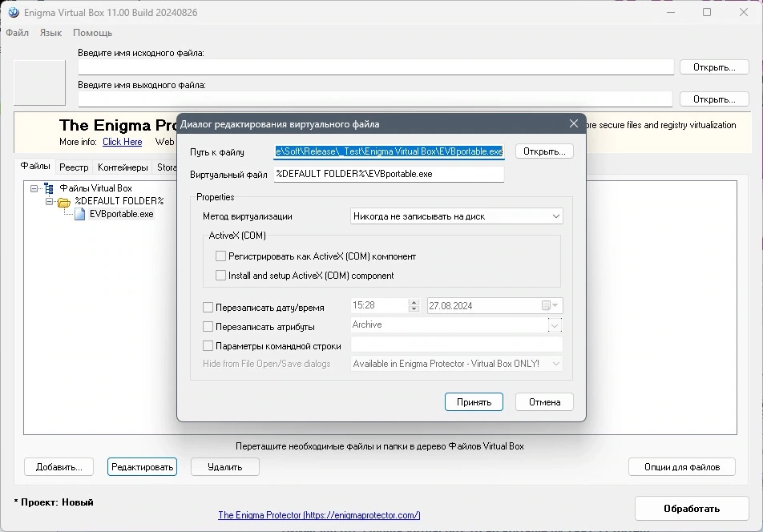
Task: Click the Принять button
Action: point(474,401)
